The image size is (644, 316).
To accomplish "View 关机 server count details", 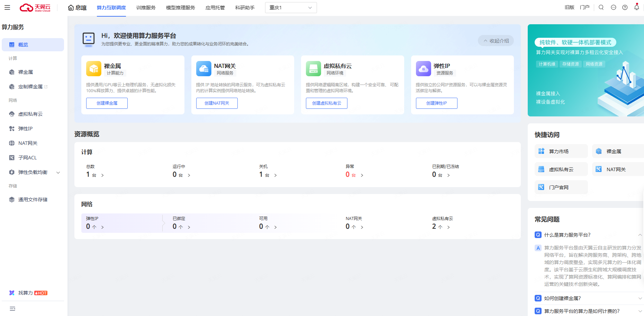I will 268,175.
